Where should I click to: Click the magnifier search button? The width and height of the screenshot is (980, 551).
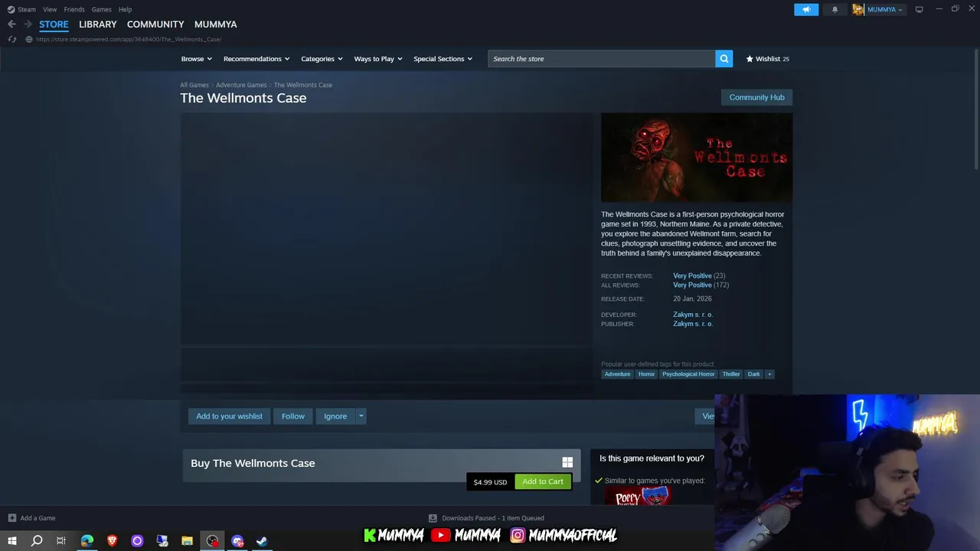tap(724, 59)
